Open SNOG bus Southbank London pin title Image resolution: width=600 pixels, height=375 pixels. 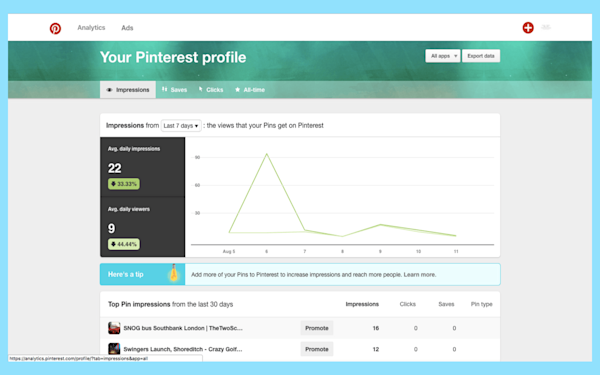point(183,328)
